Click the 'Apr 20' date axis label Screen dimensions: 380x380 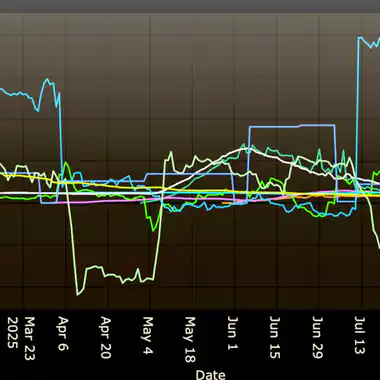pyautogui.click(x=105, y=338)
